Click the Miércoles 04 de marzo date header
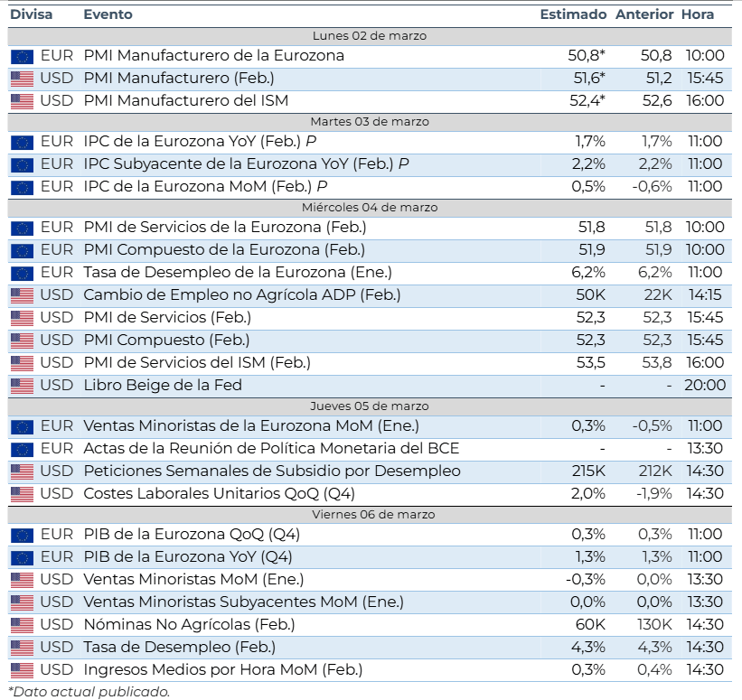Image resolution: width=742 pixels, height=700 pixels. pos(369,208)
